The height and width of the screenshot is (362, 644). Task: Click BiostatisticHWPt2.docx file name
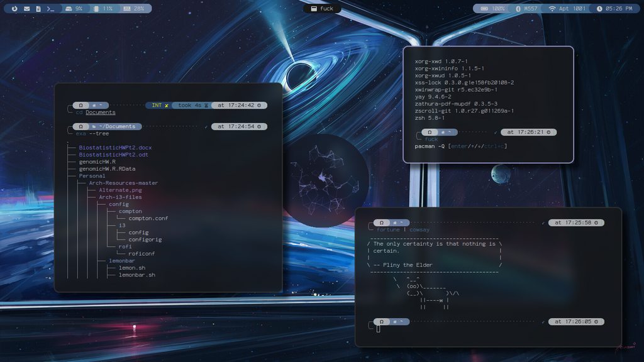pos(115,148)
